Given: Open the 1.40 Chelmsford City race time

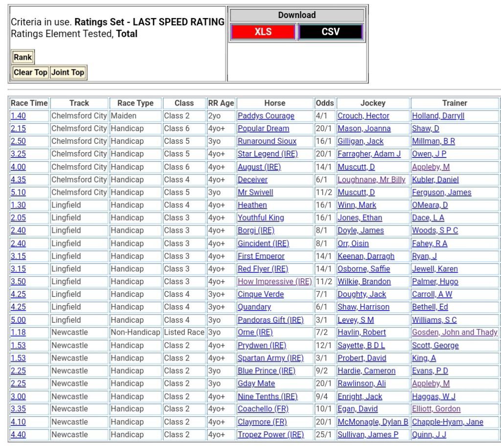Looking at the screenshot, I should click(18, 116).
